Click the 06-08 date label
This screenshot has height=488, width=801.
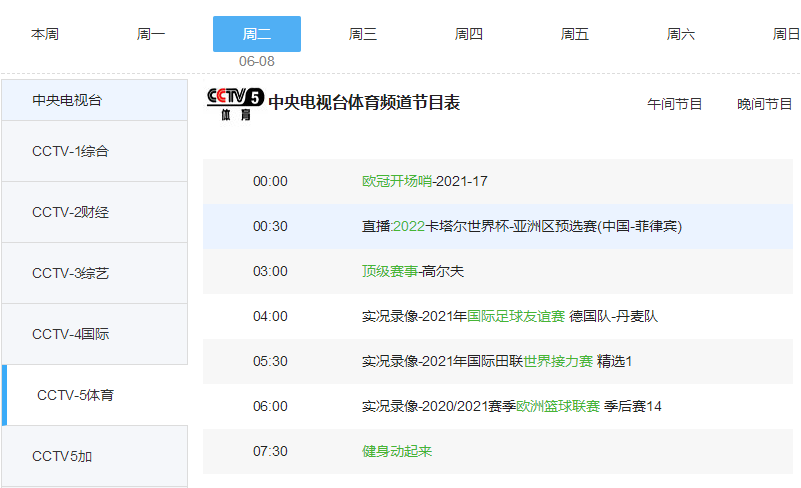257,61
